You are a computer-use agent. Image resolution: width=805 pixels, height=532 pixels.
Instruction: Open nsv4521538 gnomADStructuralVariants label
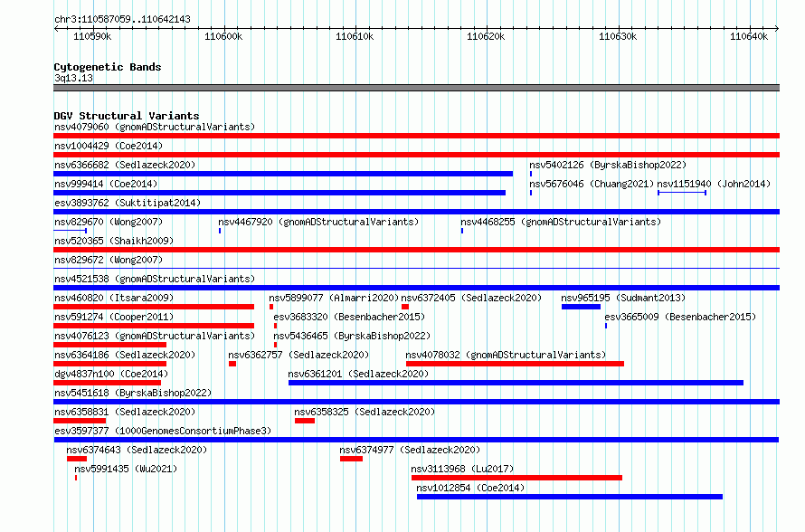pos(155,279)
